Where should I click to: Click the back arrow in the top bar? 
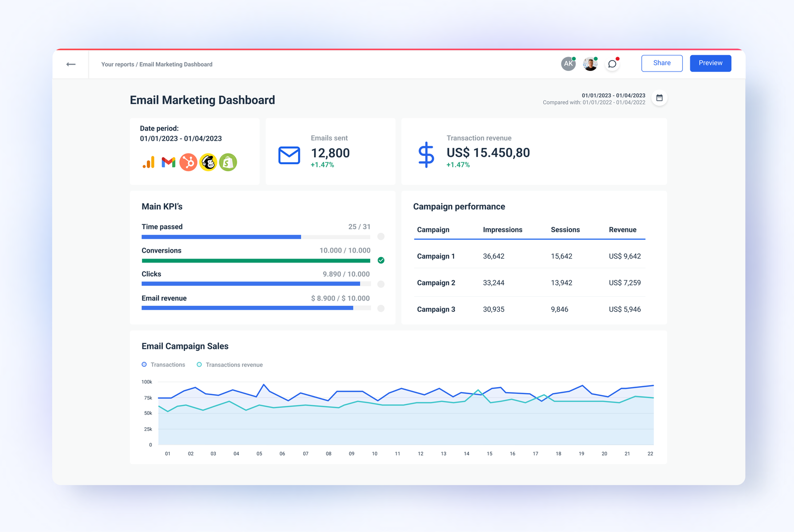click(70, 64)
